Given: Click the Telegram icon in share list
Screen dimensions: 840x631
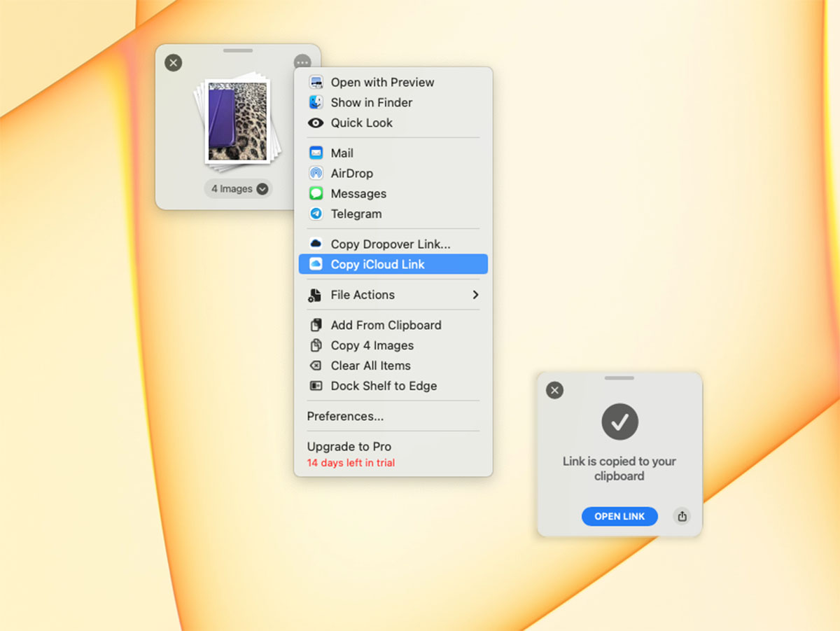Looking at the screenshot, I should [316, 214].
